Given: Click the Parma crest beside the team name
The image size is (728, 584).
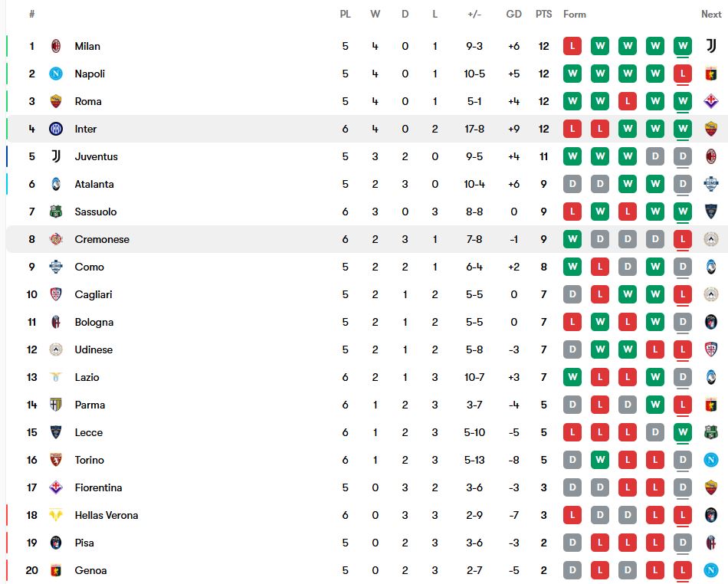Looking at the screenshot, I should click(56, 405).
